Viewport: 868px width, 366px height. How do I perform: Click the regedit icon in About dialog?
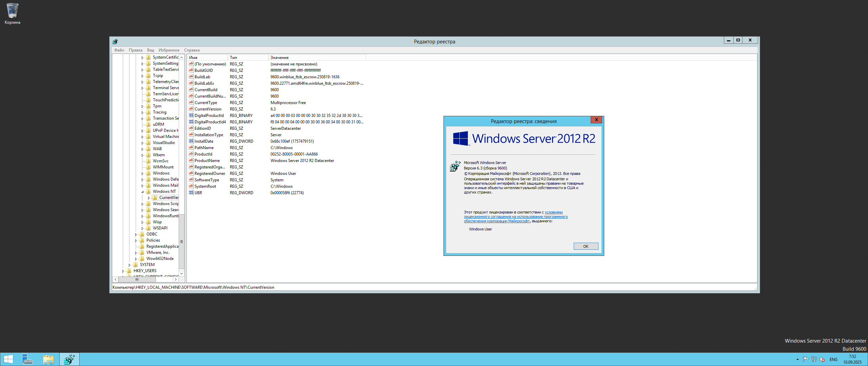tap(455, 166)
